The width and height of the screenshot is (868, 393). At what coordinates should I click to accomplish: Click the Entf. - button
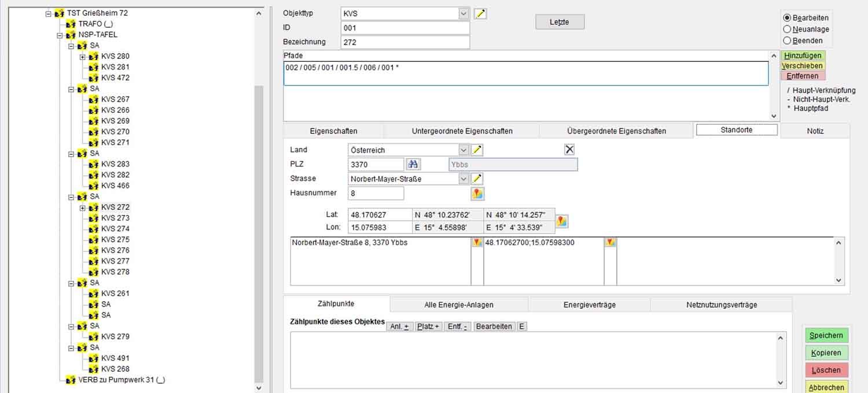[x=458, y=327]
